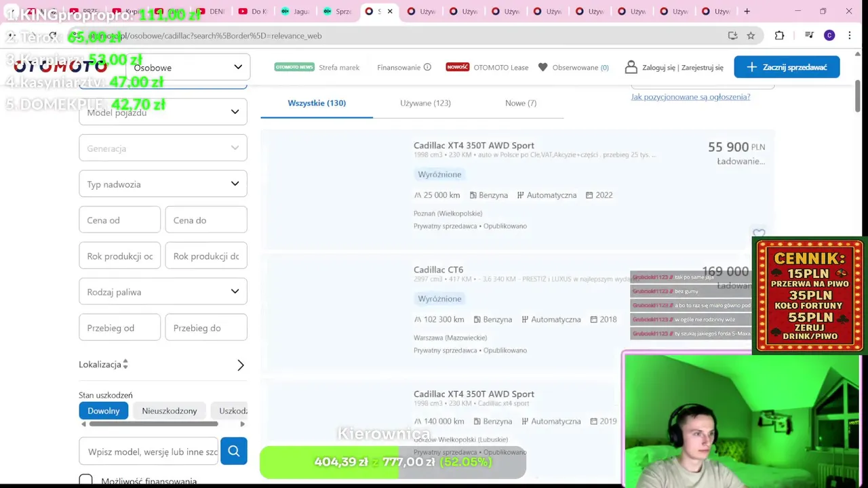The image size is (868, 488).
Task: Click Zaloguj się | Zarejestruj się
Action: click(683, 67)
